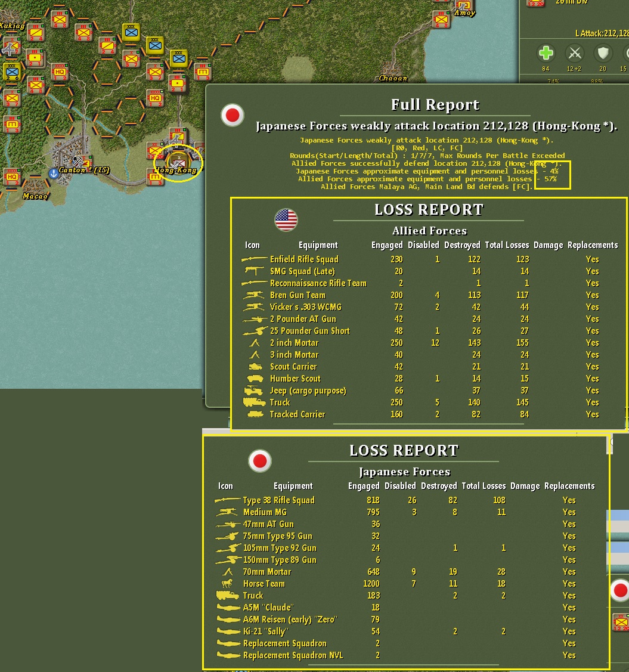Click Japanese Forces Engaged column header
The height and width of the screenshot is (672, 629).
pos(364,486)
